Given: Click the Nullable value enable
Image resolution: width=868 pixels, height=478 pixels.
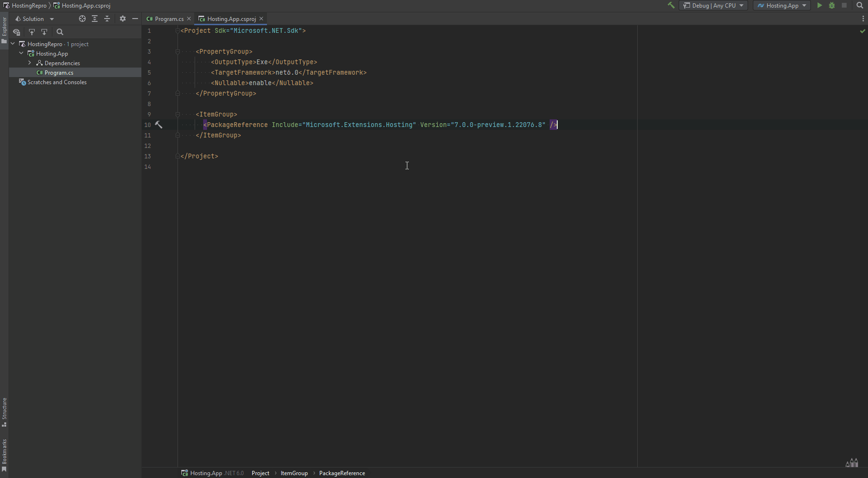Looking at the screenshot, I should pos(260,83).
